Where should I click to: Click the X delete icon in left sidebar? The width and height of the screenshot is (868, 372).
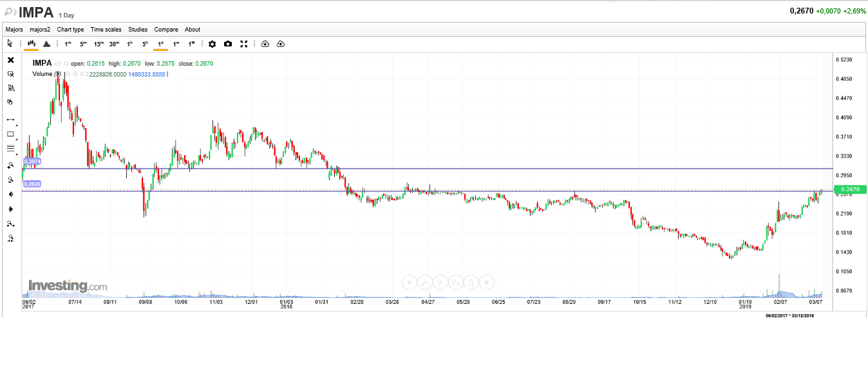coord(10,60)
